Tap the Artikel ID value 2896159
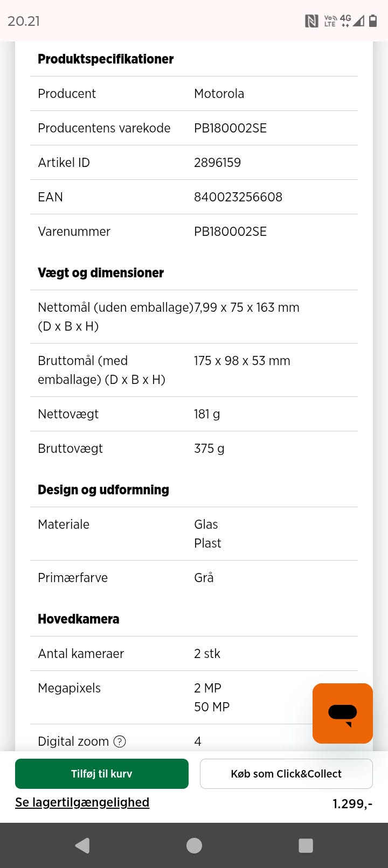388x868 pixels. click(x=217, y=163)
